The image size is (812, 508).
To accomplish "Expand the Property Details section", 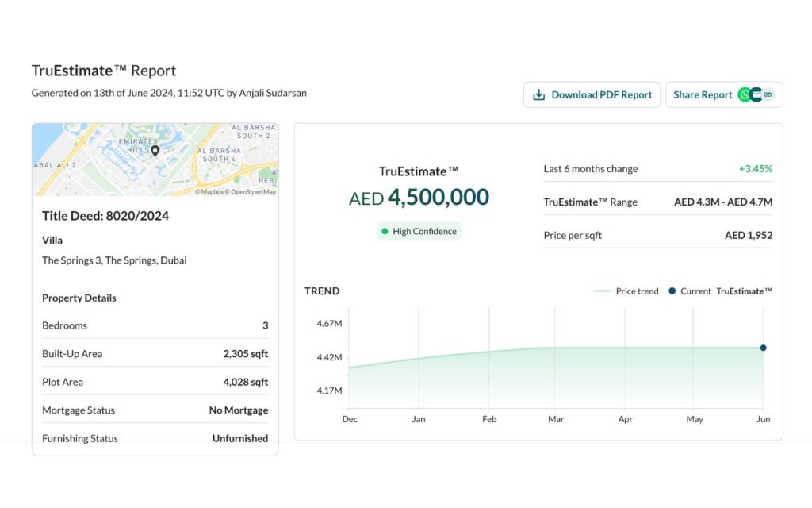I will coord(79,298).
